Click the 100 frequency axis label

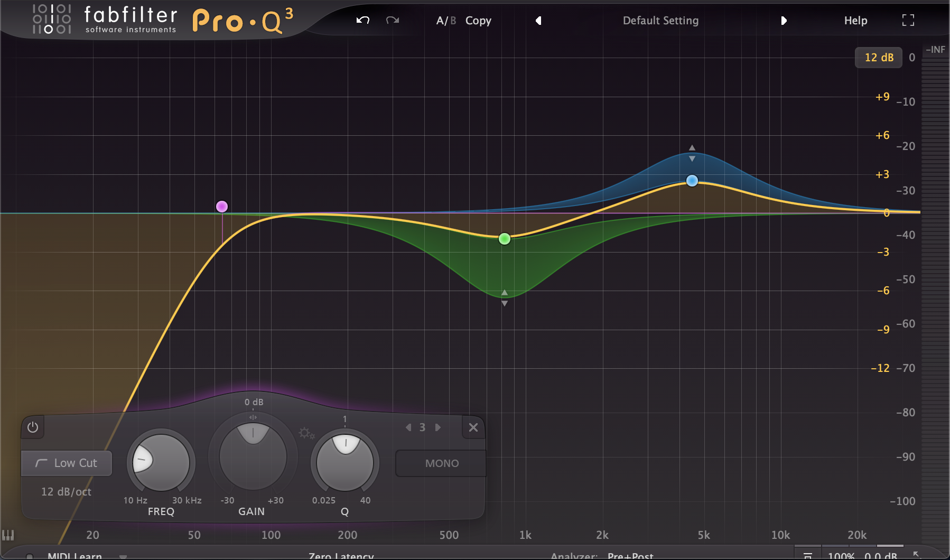[271, 535]
